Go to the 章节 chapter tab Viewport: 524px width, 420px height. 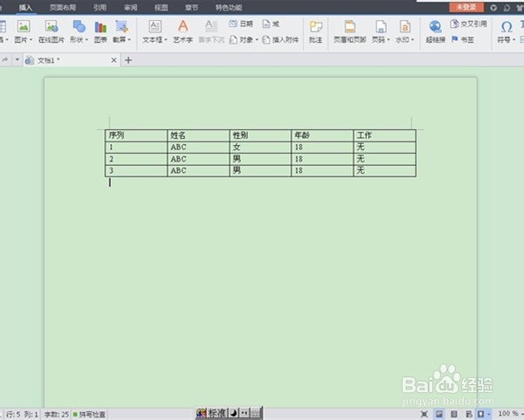pyautogui.click(x=191, y=7)
